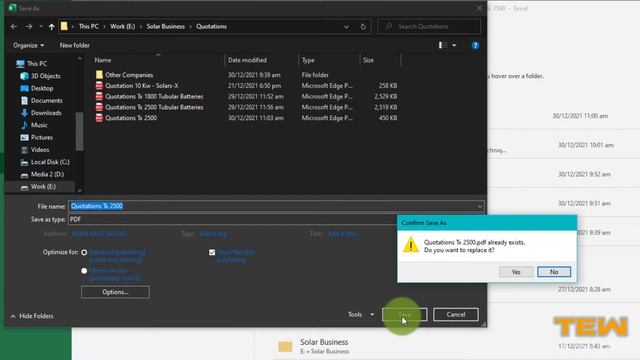Click No in Confirm Save As dialog
Viewport: 640px width, 360px height.
554,272
